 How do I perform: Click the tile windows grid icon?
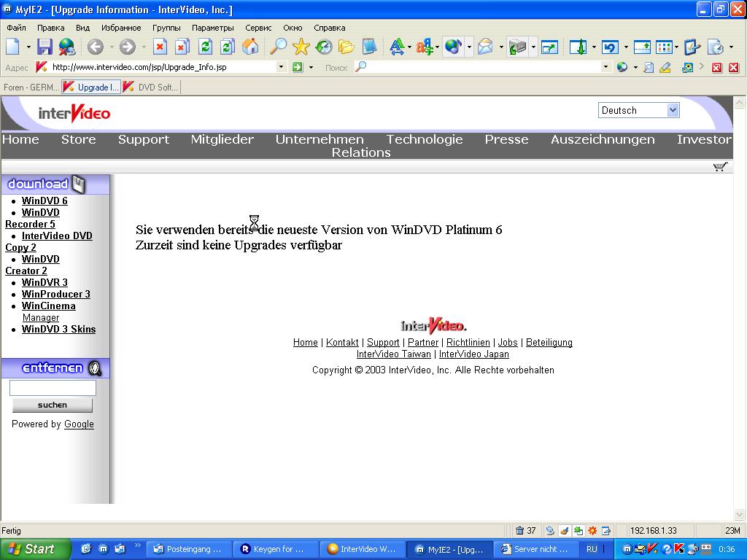pos(664,47)
